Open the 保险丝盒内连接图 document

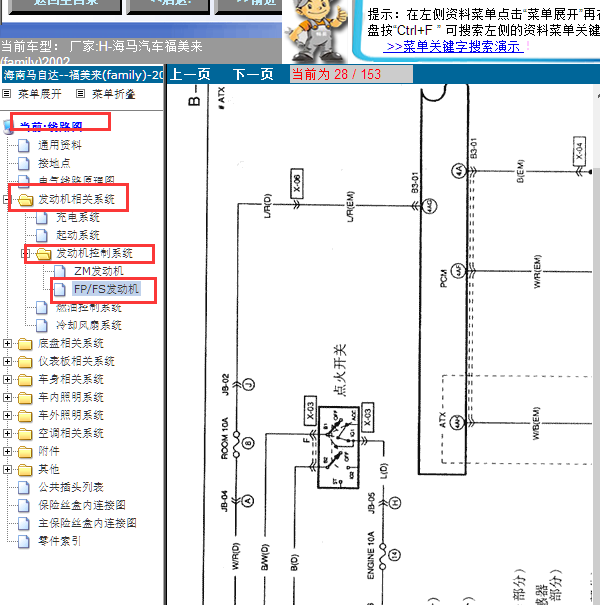coord(81,505)
